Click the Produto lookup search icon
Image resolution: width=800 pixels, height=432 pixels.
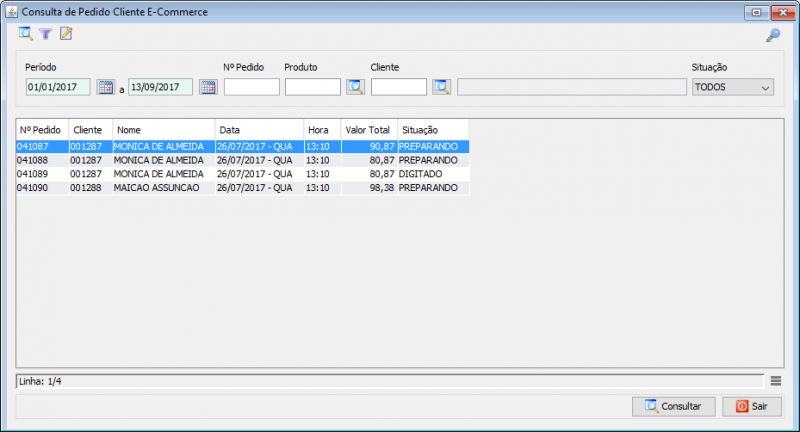click(355, 87)
